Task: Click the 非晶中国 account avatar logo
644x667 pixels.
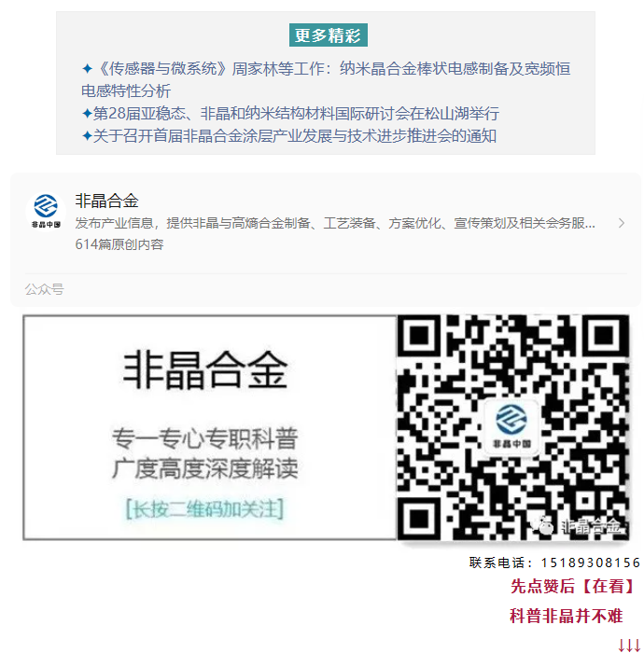Action: 46,212
